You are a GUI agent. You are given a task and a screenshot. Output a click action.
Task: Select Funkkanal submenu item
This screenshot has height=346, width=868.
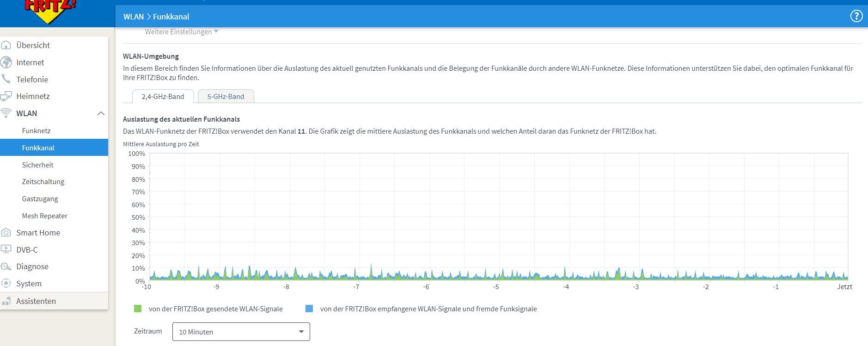(54, 148)
